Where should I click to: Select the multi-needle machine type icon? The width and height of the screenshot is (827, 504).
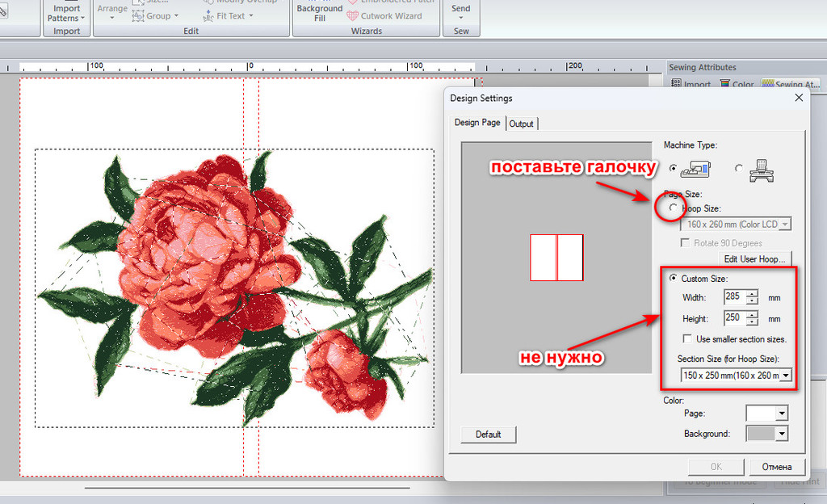(x=761, y=170)
